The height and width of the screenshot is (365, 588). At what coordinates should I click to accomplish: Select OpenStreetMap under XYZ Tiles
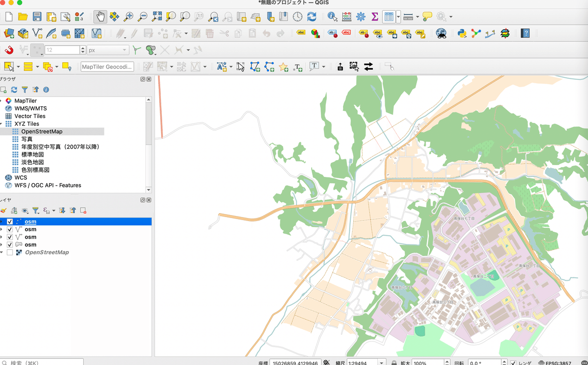[42, 131]
